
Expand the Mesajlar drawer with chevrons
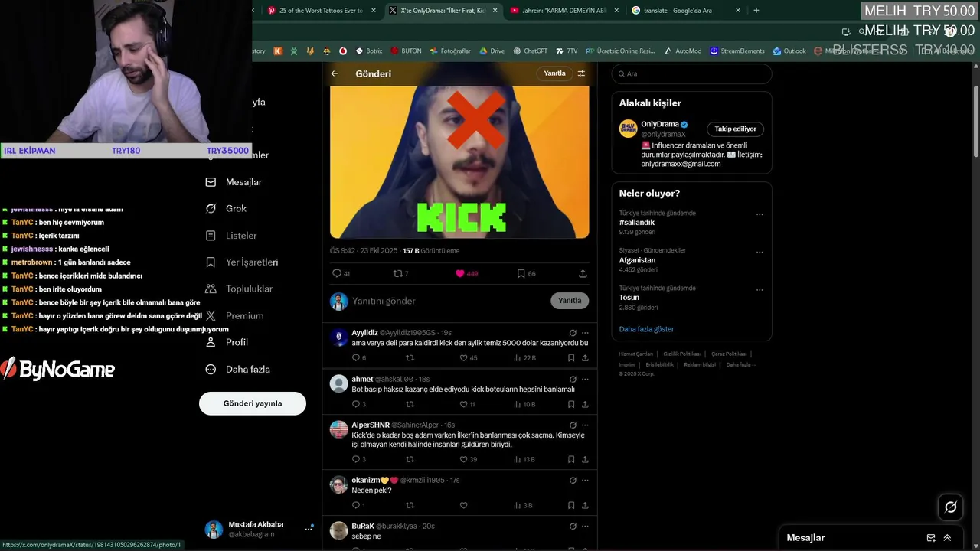tap(947, 538)
